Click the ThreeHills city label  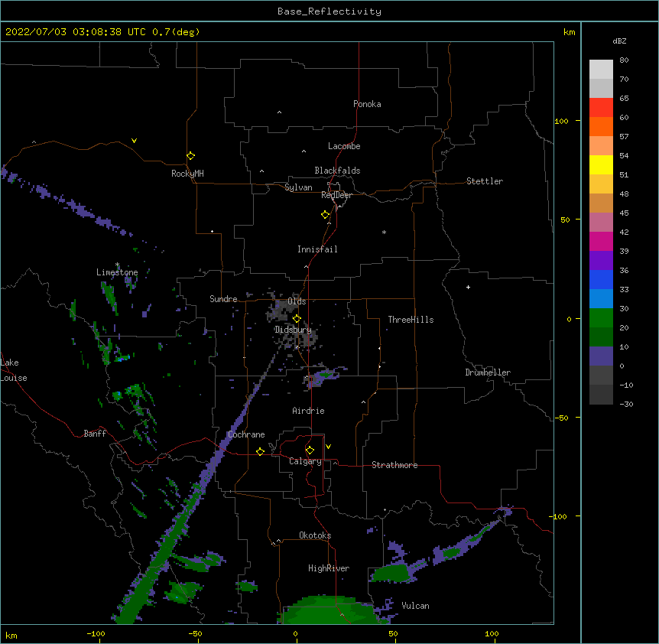click(411, 320)
